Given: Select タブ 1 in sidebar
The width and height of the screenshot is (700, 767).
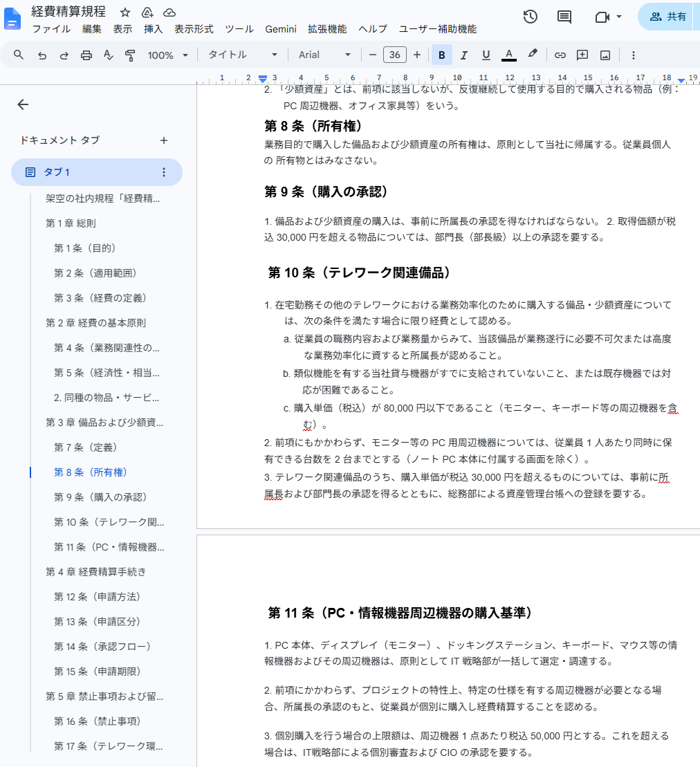Looking at the screenshot, I should pos(96,172).
